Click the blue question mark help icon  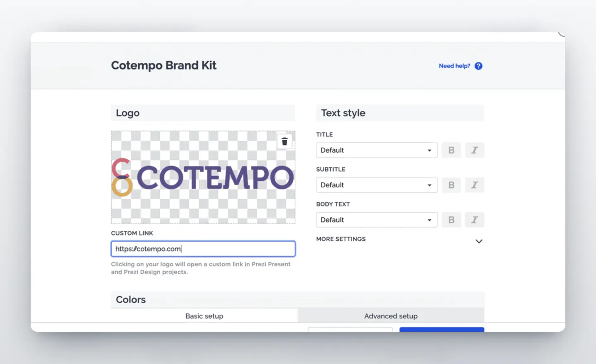[478, 66]
